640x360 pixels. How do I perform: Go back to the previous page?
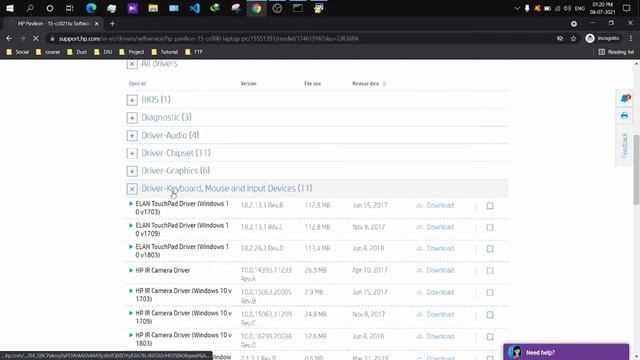tap(9, 38)
